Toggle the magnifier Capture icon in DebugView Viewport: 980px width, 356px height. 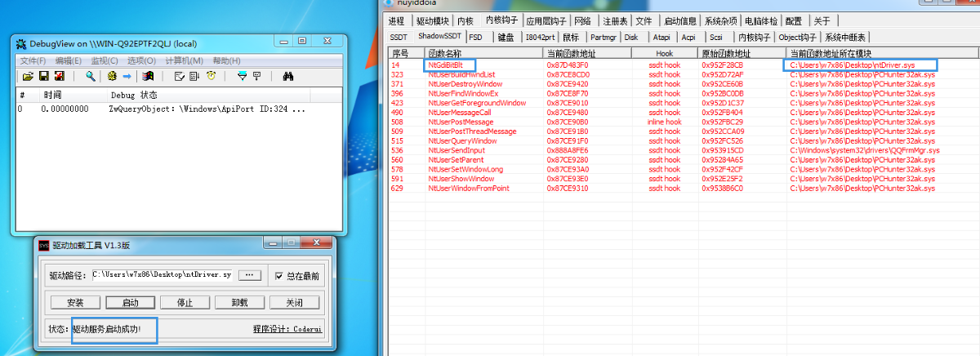pos(91,76)
